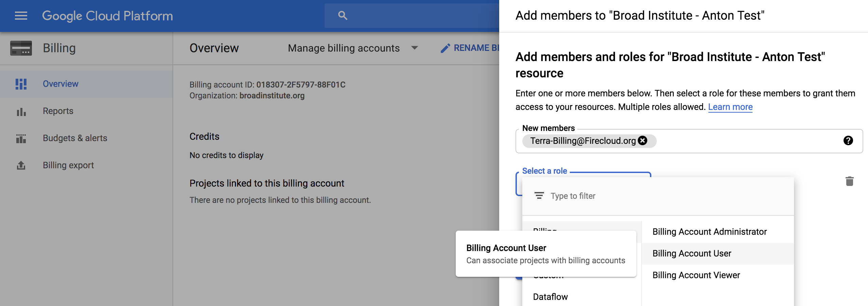Click the Learn more link
The image size is (868, 306).
pos(730,107)
